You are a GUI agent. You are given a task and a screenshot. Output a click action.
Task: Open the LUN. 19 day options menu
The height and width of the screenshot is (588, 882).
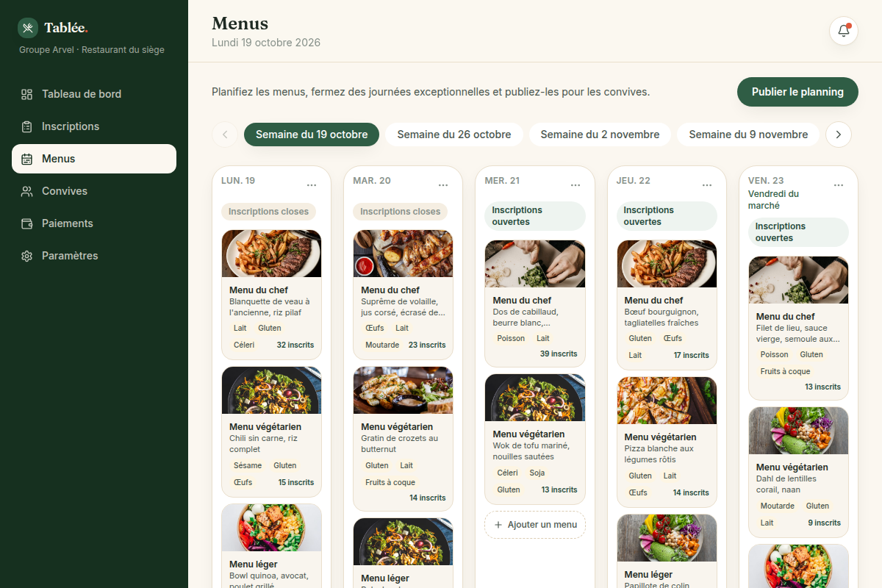pos(312,185)
